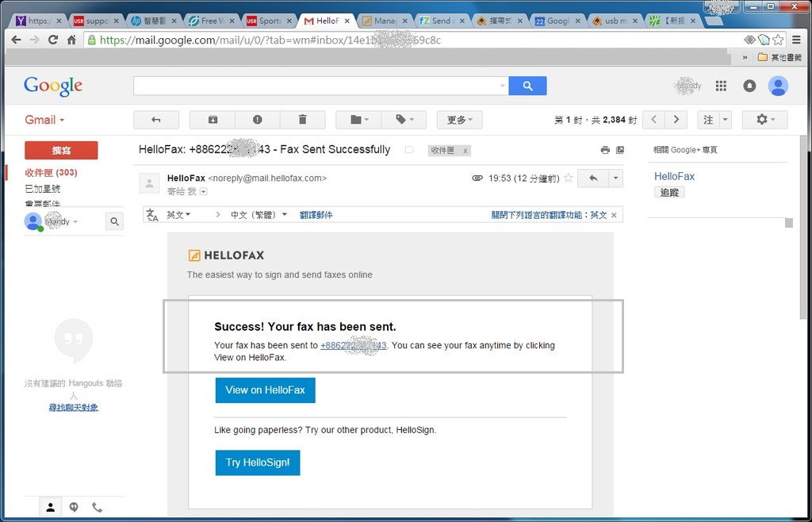Open the 其他書籤 bookmarks folder
The height and width of the screenshot is (522, 812).
coord(779,57)
